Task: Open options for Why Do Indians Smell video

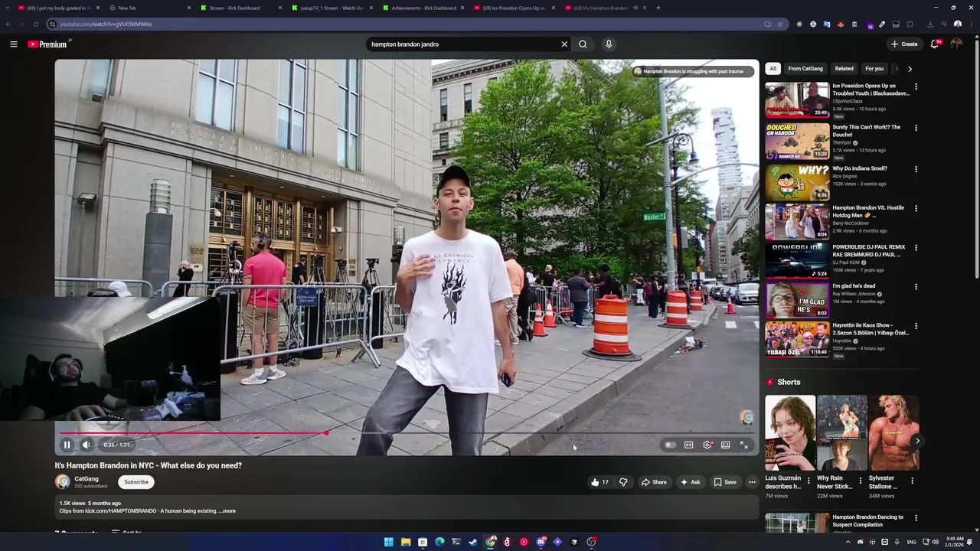Action: click(916, 169)
